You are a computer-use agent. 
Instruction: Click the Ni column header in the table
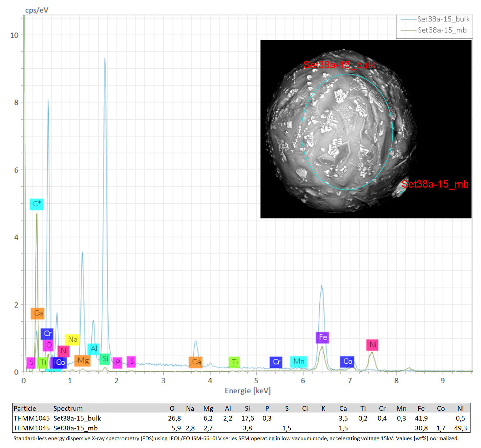460,408
